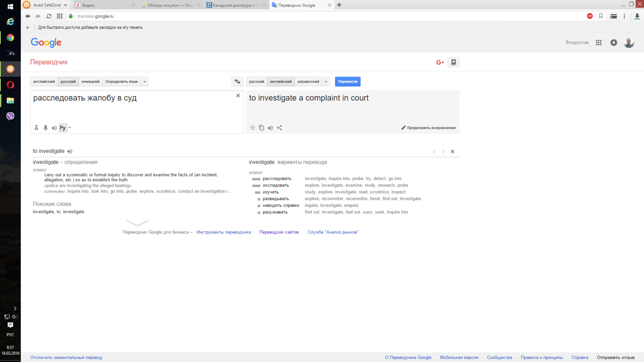Viewport: 644px width, 362px height.
Task: Go to next dictionary entry arrow
Action: click(443, 152)
